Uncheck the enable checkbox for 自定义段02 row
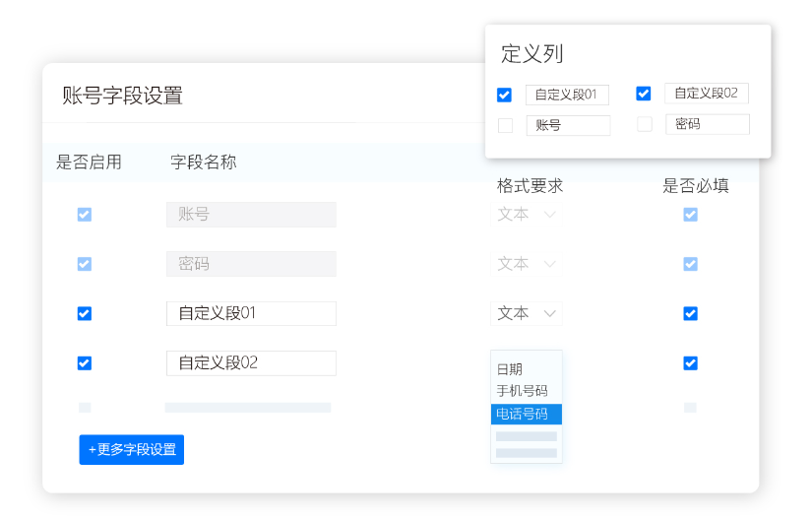 [85, 362]
